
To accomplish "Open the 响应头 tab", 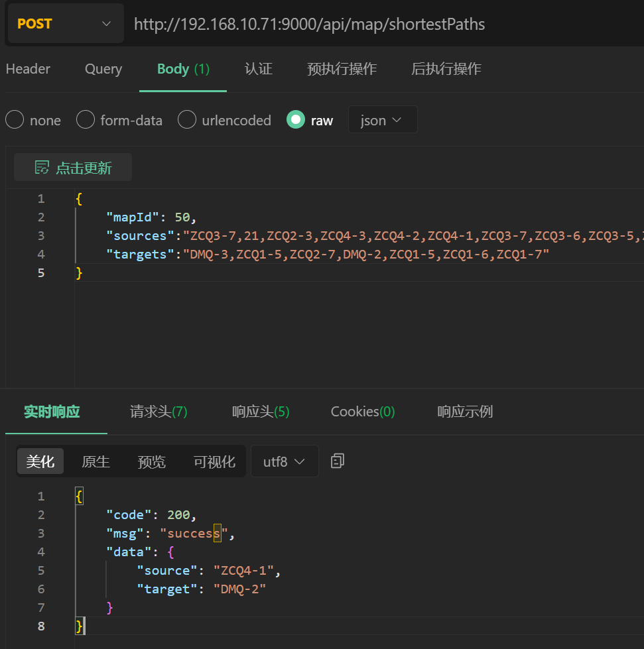I will click(261, 412).
